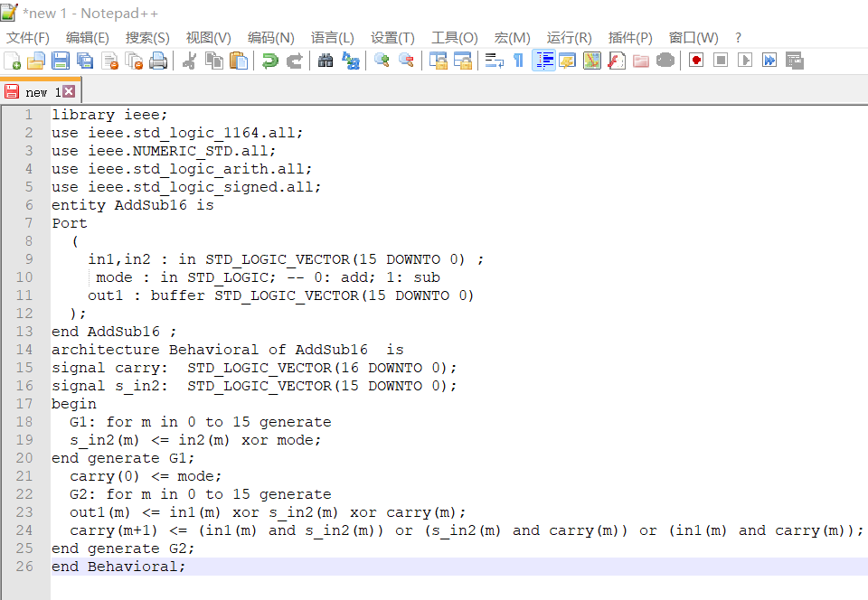Open the ? help menu

click(x=738, y=38)
